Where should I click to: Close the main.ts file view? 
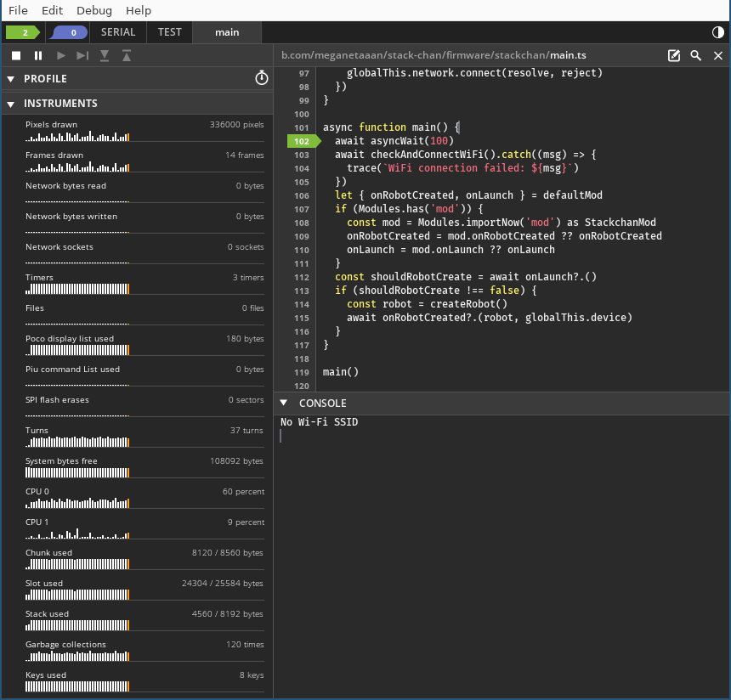718,55
